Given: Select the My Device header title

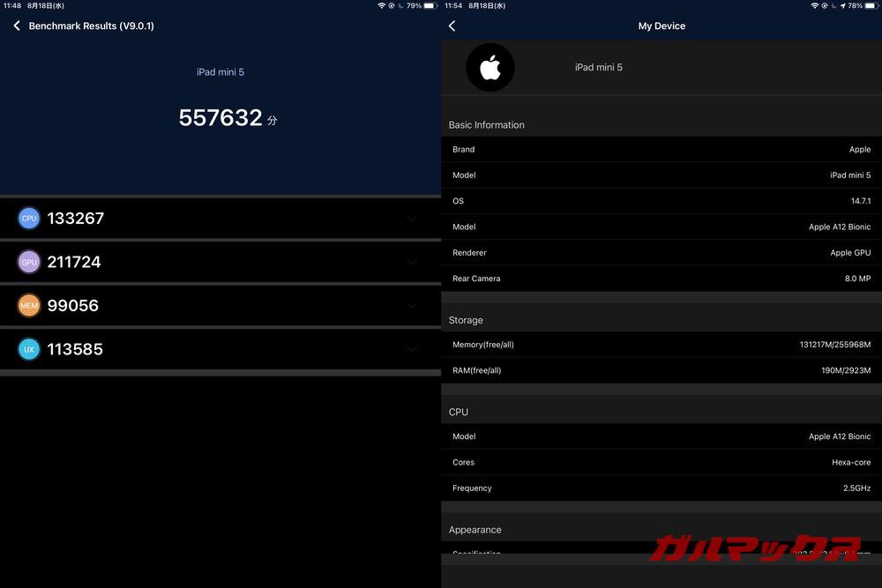Looking at the screenshot, I should pyautogui.click(x=661, y=26).
